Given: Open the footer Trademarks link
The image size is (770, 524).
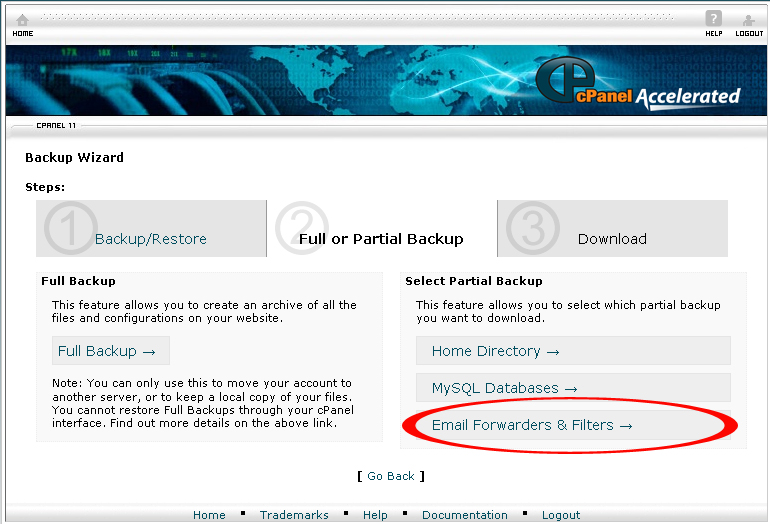Looking at the screenshot, I should 294,515.
